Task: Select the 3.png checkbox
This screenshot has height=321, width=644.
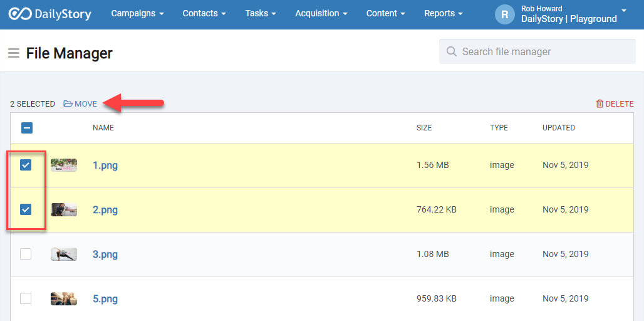Action: pyautogui.click(x=26, y=254)
